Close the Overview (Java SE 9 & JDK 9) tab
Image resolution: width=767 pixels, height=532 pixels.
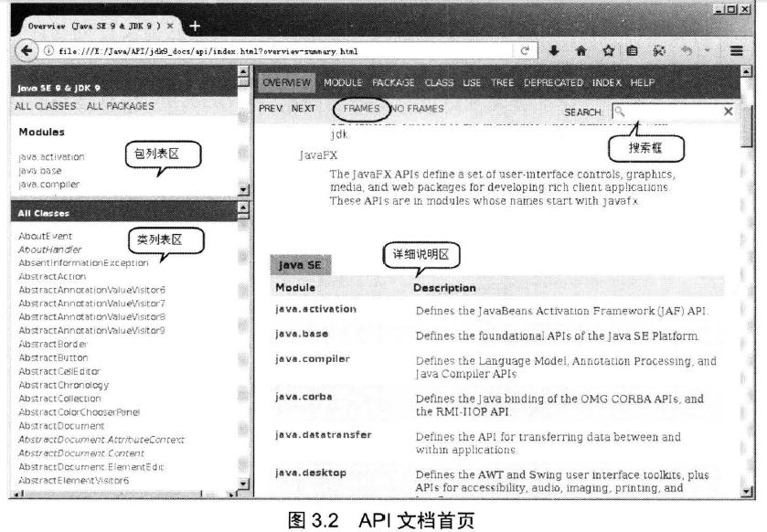tap(170, 26)
